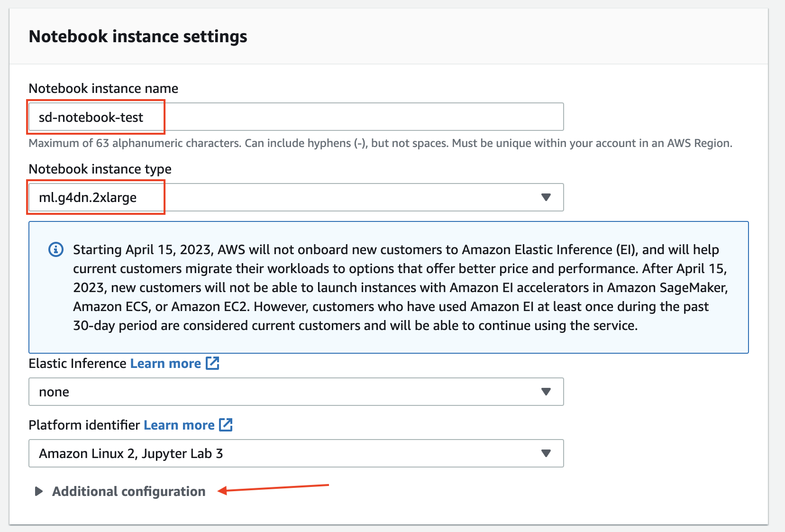
Task: Expand the Additional configuration section
Action: coord(128,491)
